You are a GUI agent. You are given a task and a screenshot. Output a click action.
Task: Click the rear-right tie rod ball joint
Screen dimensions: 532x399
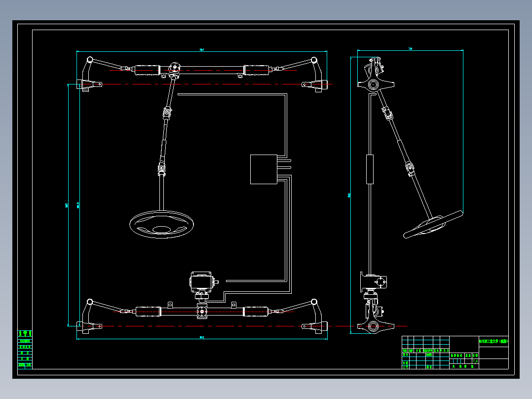pyautogui.click(x=314, y=302)
